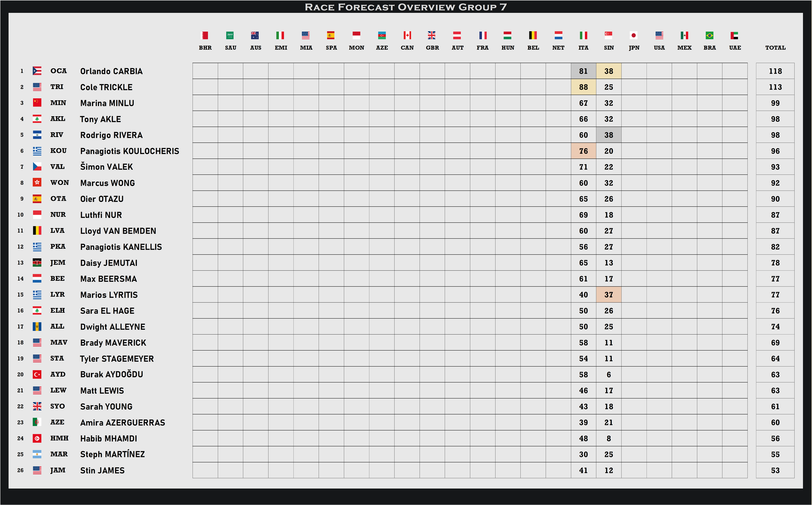Image resolution: width=812 pixels, height=505 pixels.
Task: Select the TOTAL column header
Action: click(x=775, y=48)
